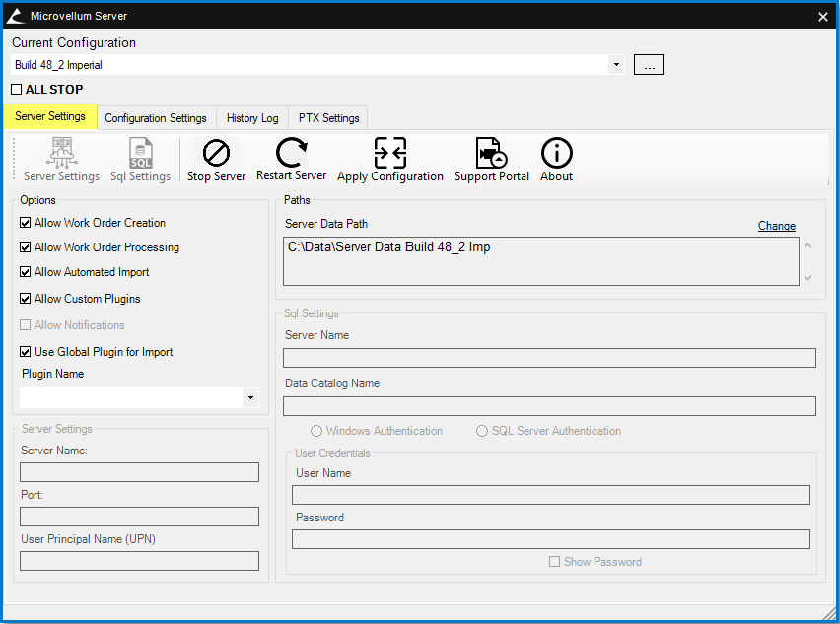Disable Use Global Plugin for Import
The width and height of the screenshot is (840, 624).
tap(26, 352)
